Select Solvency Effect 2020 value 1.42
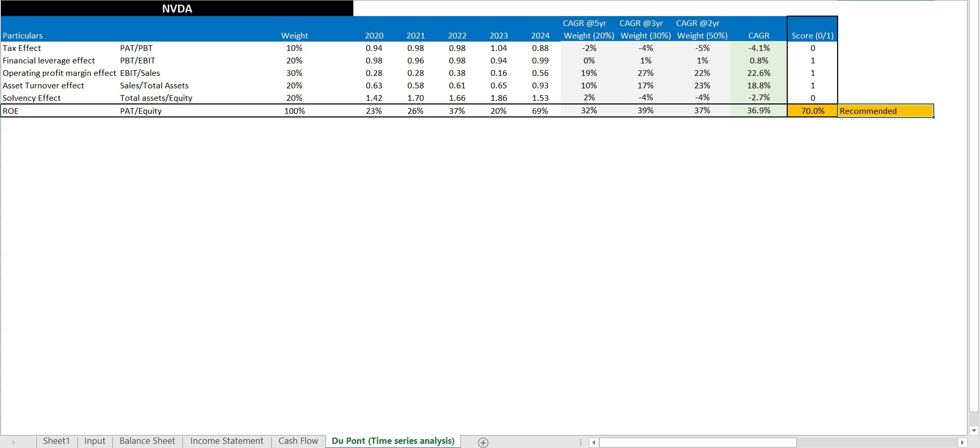Screen dimensions: 980x448 tap(374, 98)
